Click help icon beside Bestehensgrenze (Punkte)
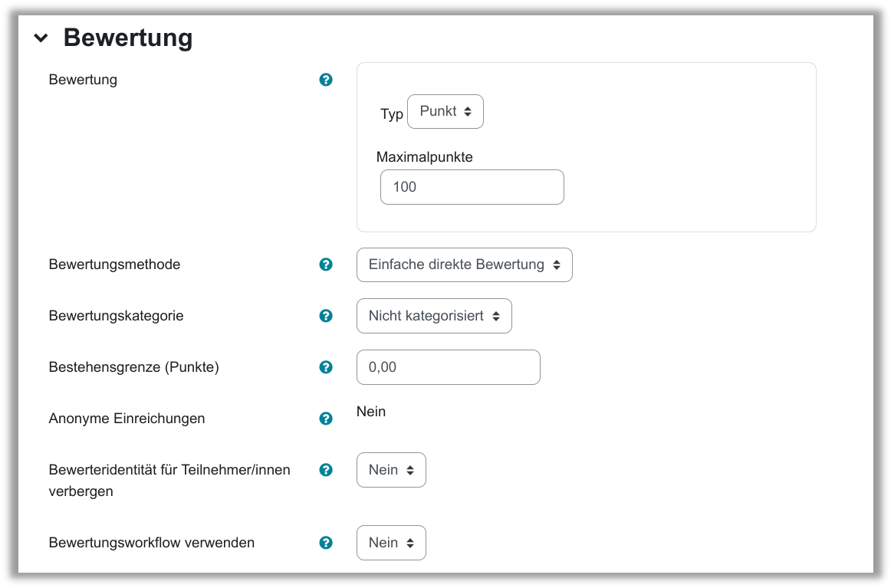The height and width of the screenshot is (588, 891). [x=326, y=367]
